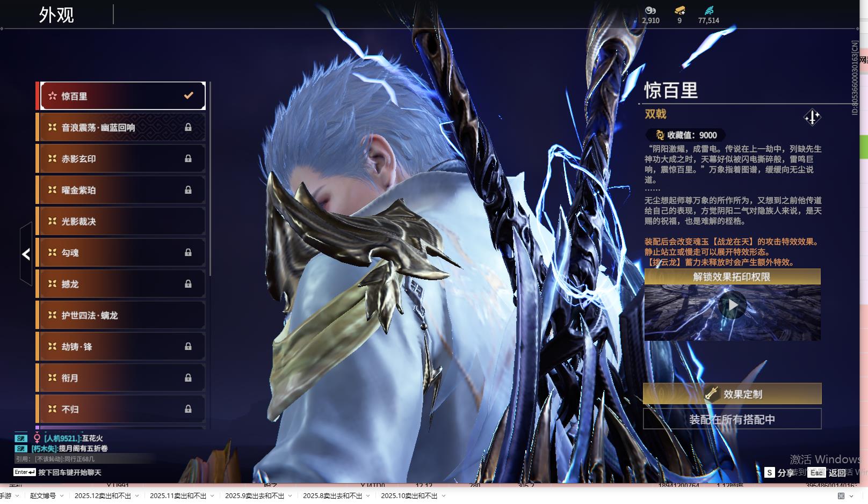This screenshot has height=504, width=868.
Task: Click the equipped checkmark on 惊百里
Action: (189, 96)
